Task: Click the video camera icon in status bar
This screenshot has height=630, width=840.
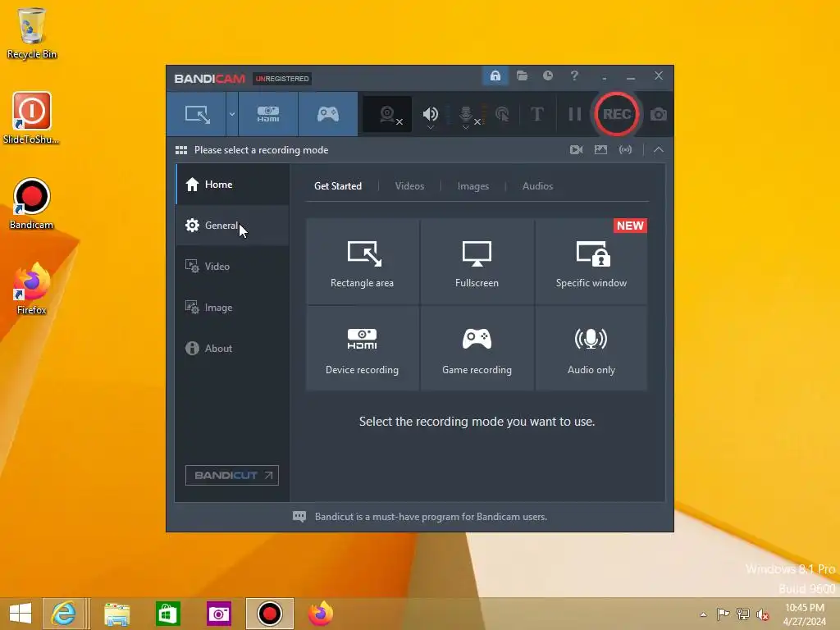Action: 576,150
